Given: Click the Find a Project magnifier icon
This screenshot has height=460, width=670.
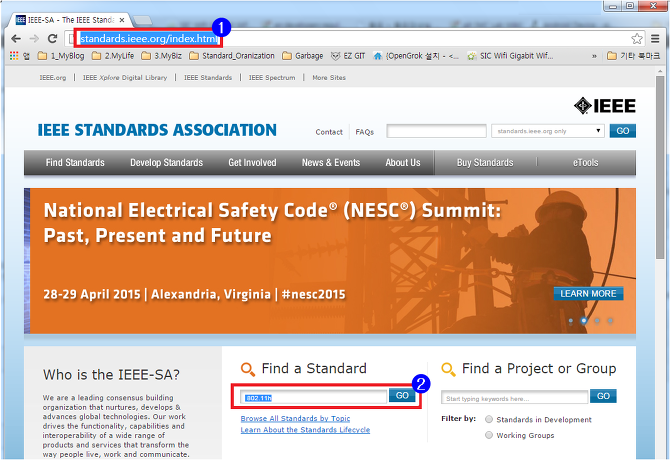Looking at the screenshot, I should [448, 369].
